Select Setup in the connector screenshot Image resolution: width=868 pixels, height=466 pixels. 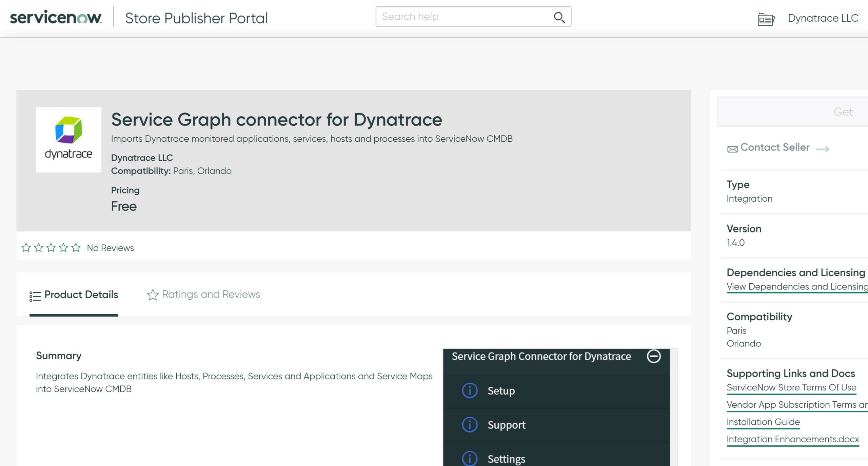(x=501, y=391)
